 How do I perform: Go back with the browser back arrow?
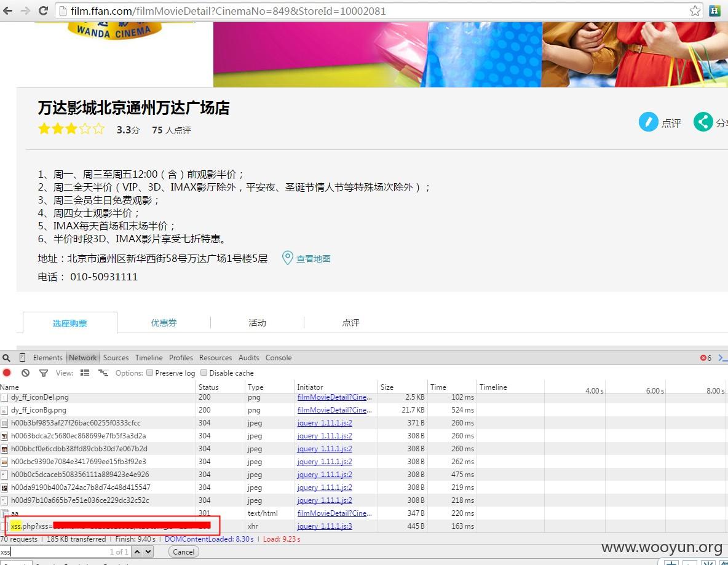coord(8,10)
